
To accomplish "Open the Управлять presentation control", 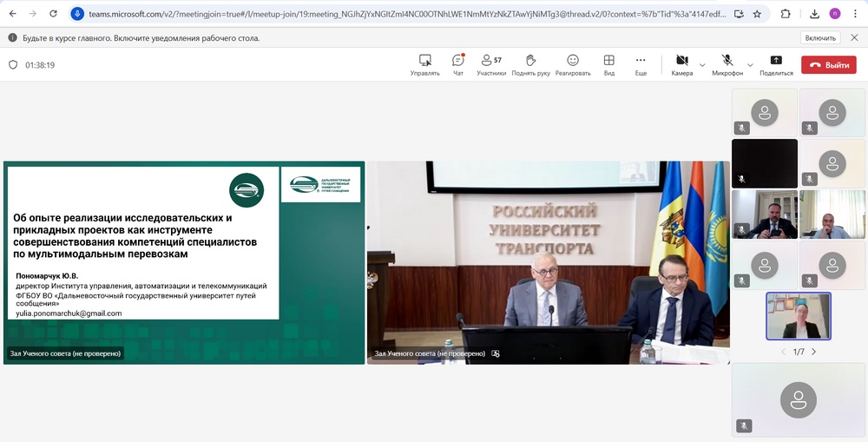I will pos(424,65).
